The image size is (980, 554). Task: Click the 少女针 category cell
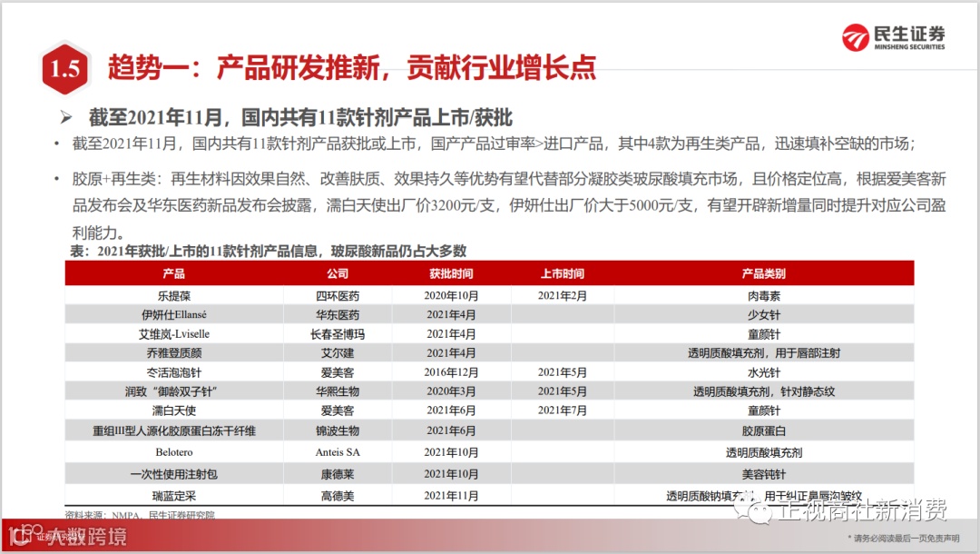click(764, 314)
